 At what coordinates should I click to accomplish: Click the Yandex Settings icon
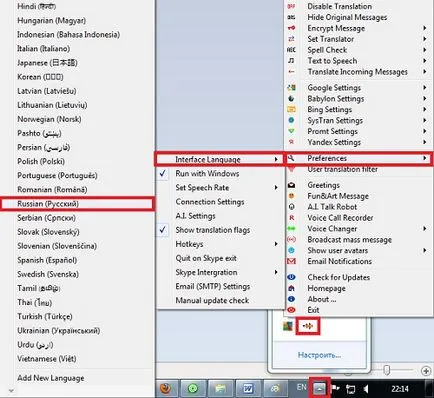(291, 142)
